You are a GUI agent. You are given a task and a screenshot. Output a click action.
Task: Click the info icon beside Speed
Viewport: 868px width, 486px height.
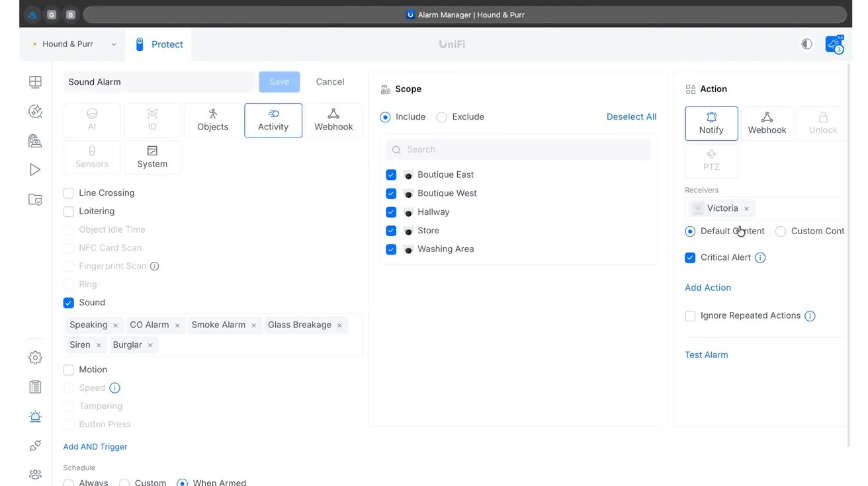coord(114,388)
